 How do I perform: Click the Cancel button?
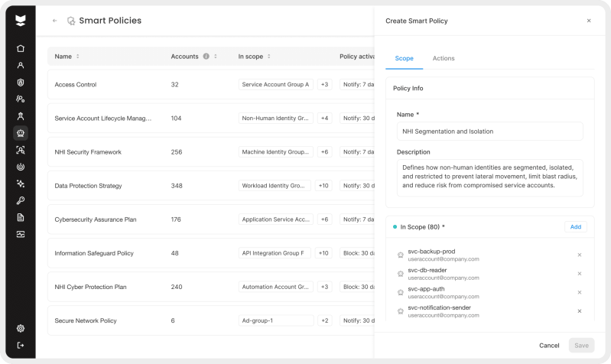coord(549,346)
